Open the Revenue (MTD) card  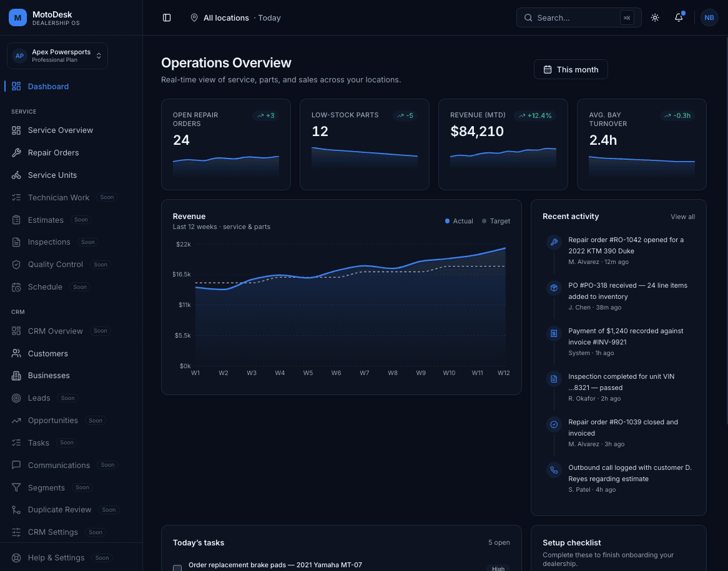tap(503, 144)
